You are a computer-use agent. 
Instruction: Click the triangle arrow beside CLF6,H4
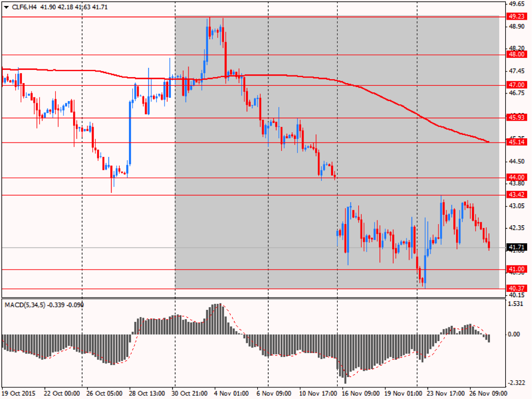(6, 7)
